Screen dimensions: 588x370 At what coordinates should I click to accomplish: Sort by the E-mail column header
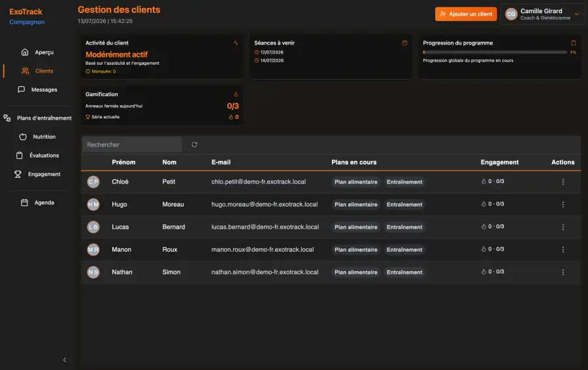point(221,162)
